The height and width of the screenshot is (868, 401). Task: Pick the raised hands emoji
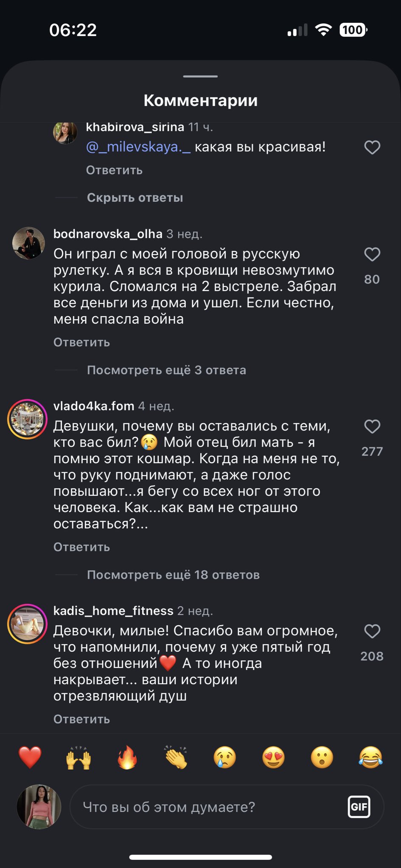[x=79, y=757]
